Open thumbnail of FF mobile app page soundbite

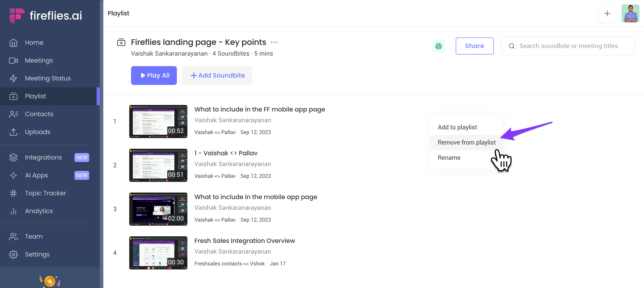point(158,121)
